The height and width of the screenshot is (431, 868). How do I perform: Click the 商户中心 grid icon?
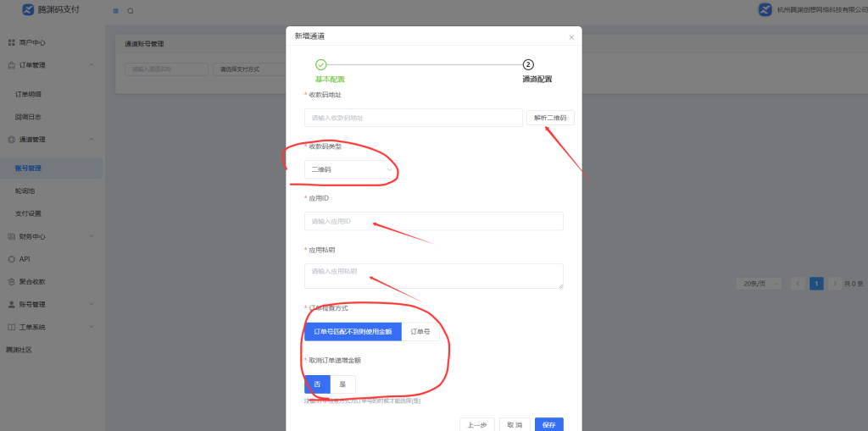tap(11, 42)
